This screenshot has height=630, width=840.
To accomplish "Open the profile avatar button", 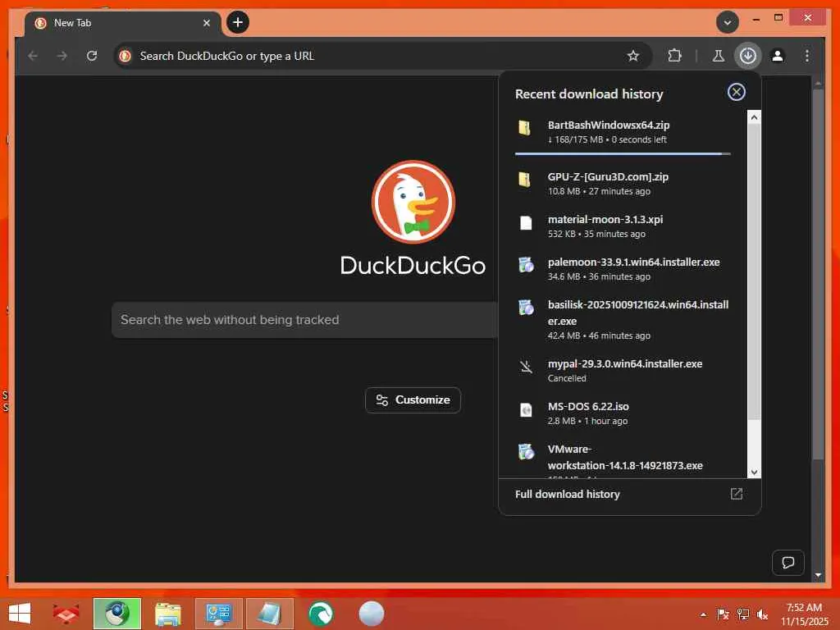I will point(778,56).
